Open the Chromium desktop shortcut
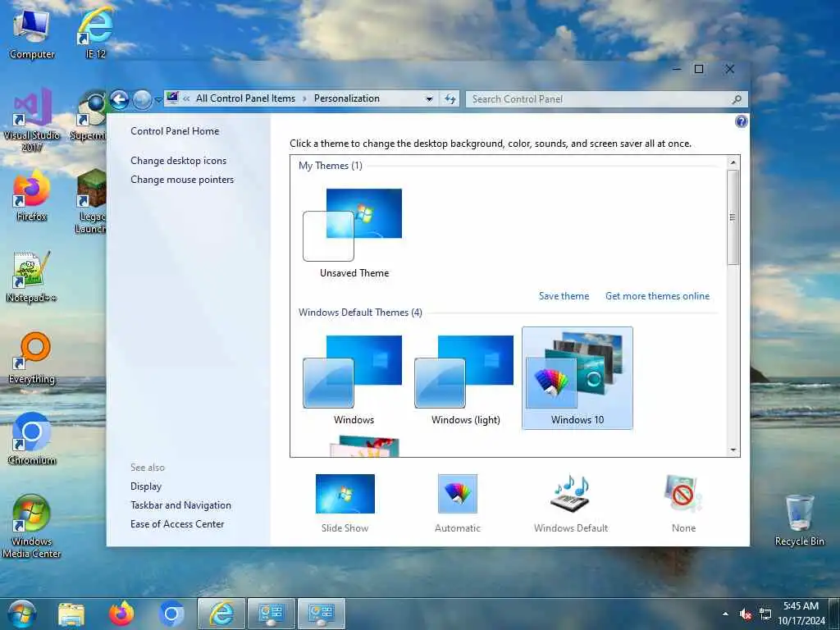 (32, 440)
